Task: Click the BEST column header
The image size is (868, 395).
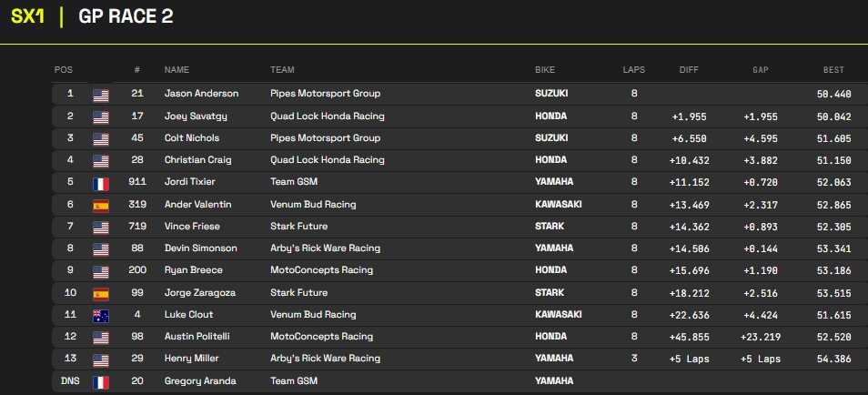Action: coord(833,70)
